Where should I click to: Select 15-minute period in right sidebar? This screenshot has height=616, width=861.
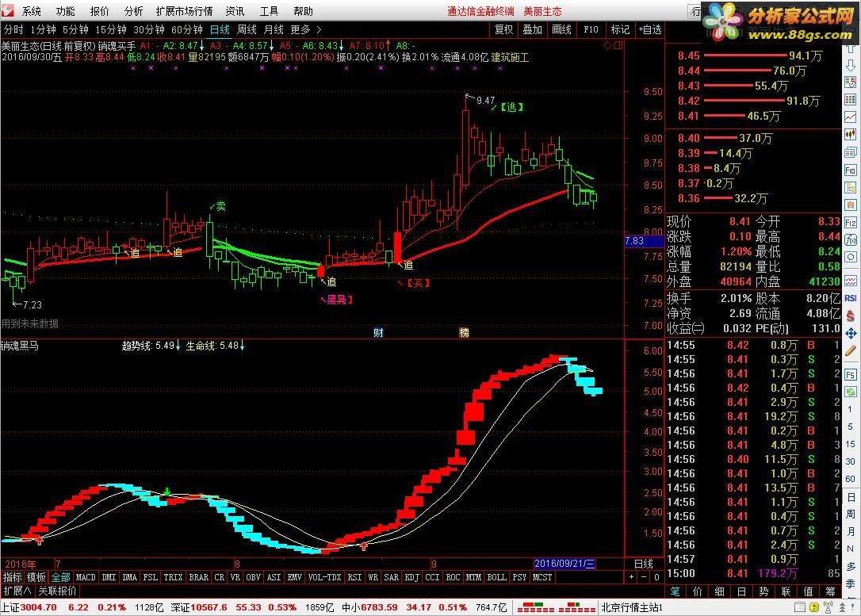tap(850, 444)
